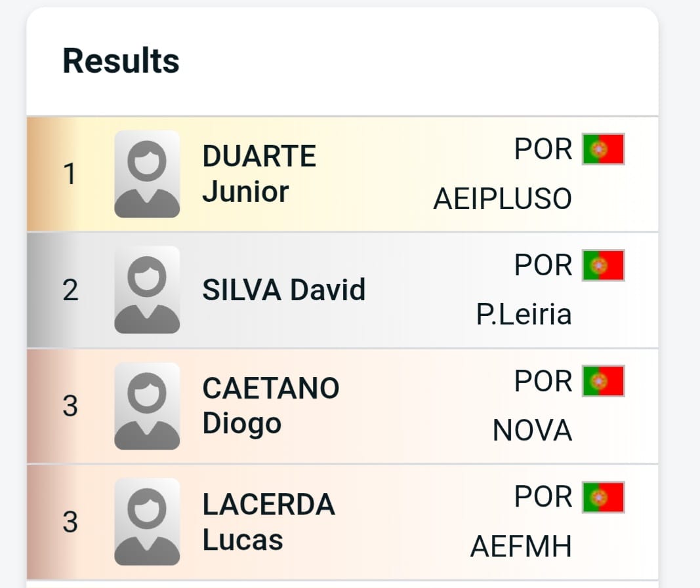Viewport: 700px width, 588px height.
Task: Click the NOVA club label
Action: point(532,431)
